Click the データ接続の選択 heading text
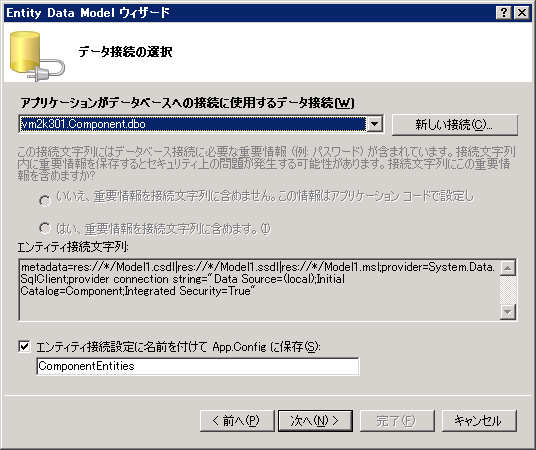Screen dimensions: 536x450 tap(125, 52)
